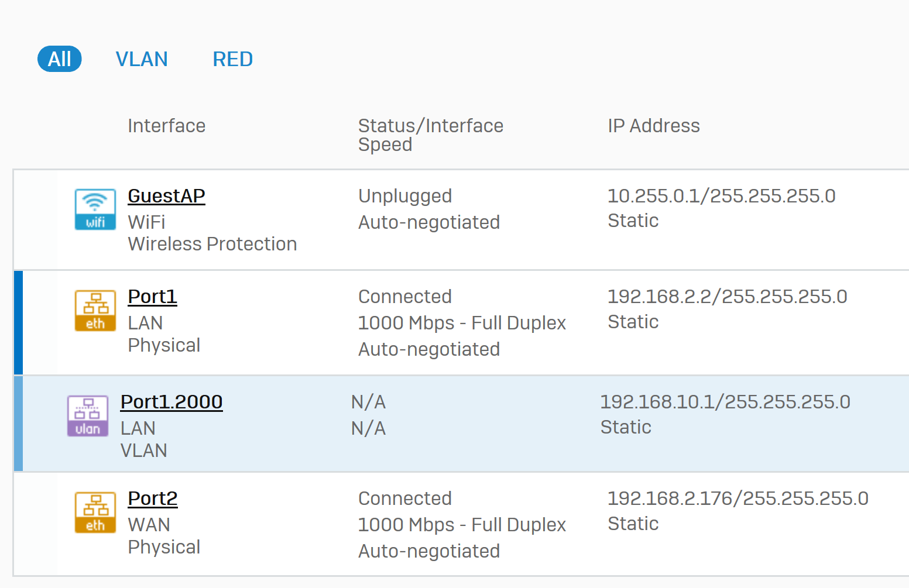
Task: Switch to the RED filter tab
Action: tap(232, 59)
